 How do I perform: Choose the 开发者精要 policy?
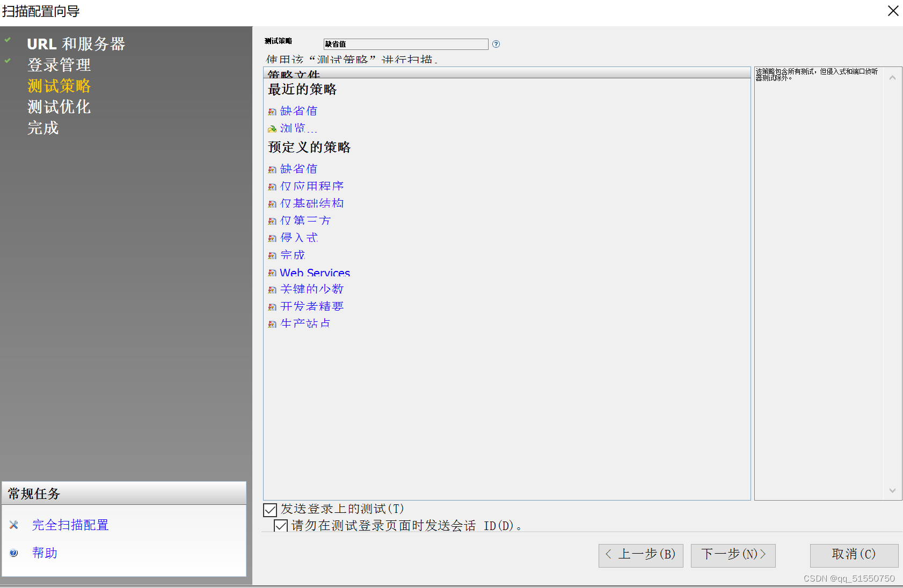click(x=312, y=306)
